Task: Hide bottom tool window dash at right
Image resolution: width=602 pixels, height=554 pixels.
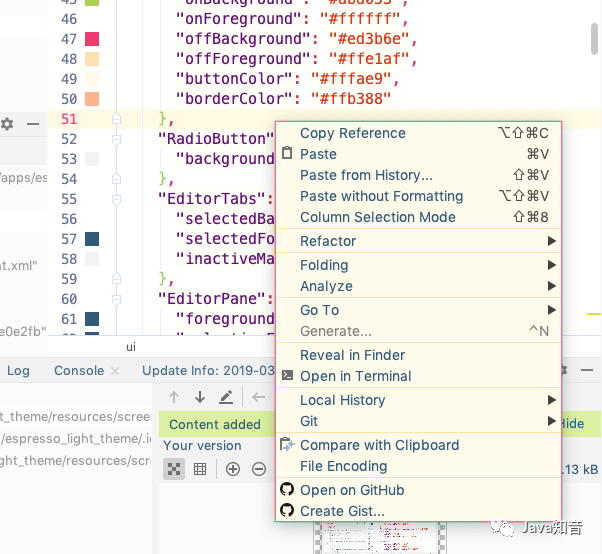Action: tap(587, 370)
